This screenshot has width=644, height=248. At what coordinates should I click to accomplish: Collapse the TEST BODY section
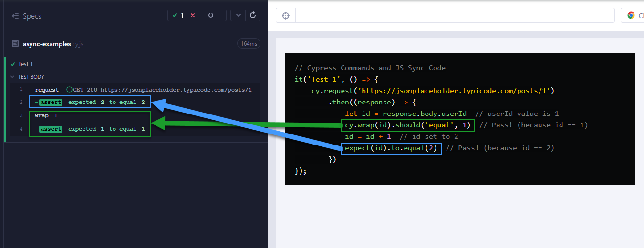click(x=31, y=77)
